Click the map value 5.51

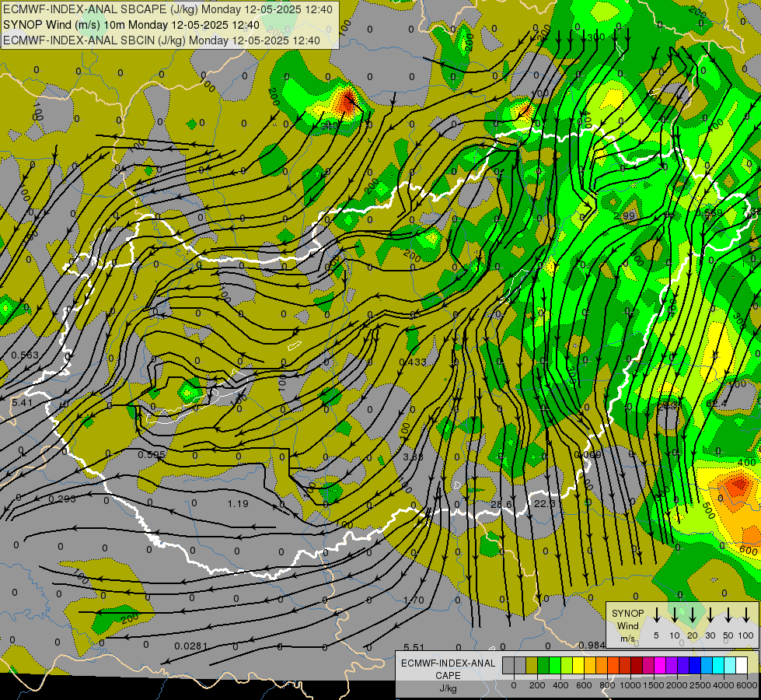pyautogui.click(x=414, y=647)
